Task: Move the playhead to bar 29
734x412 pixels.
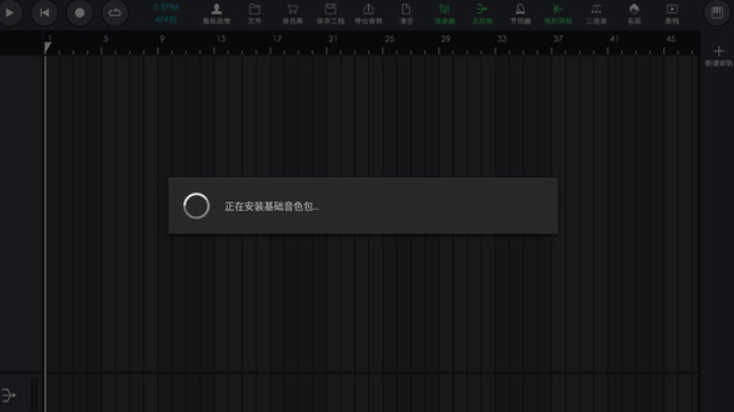Action: point(446,39)
